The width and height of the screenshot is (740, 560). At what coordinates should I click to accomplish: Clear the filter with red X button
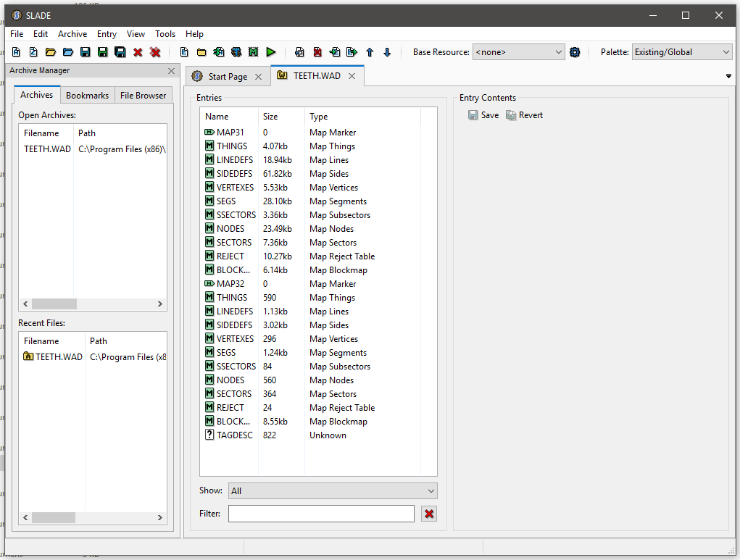click(429, 514)
